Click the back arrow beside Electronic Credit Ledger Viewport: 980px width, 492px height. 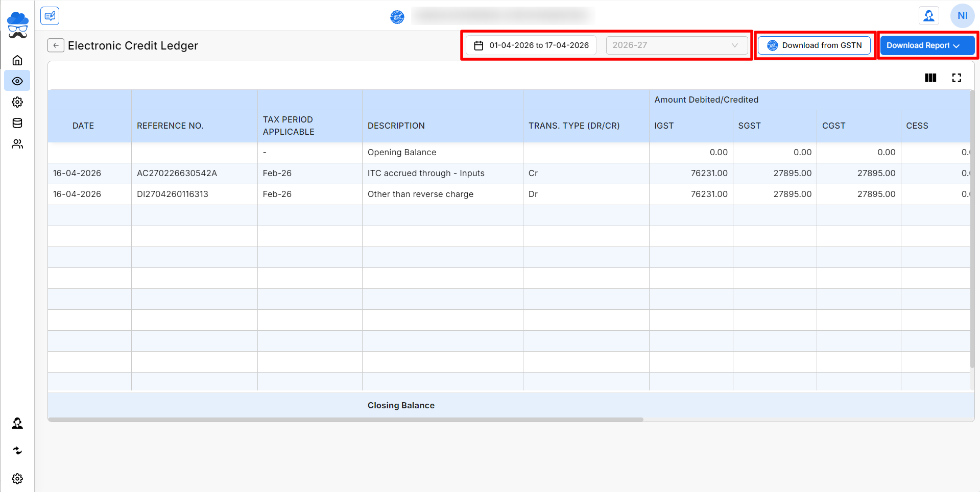coord(56,45)
